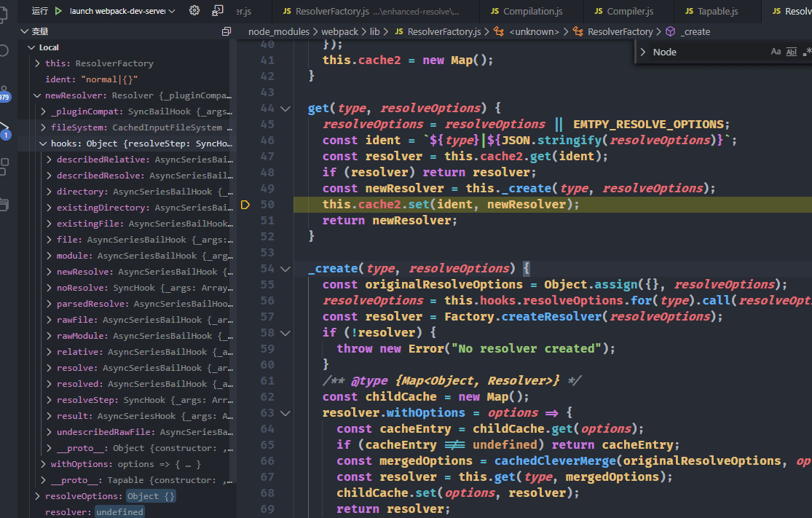The image size is (812, 518).
Task: Fold the get method at line 44
Action: [x=285, y=109]
